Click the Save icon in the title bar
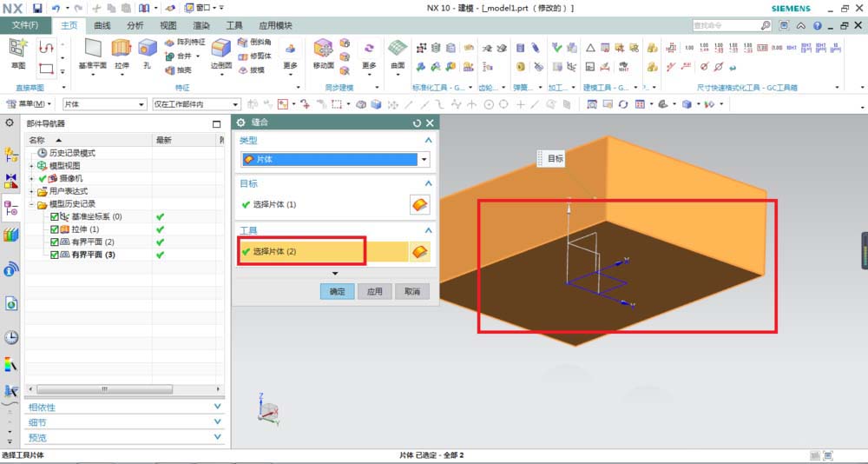This screenshot has width=868, height=464. pos(37,9)
